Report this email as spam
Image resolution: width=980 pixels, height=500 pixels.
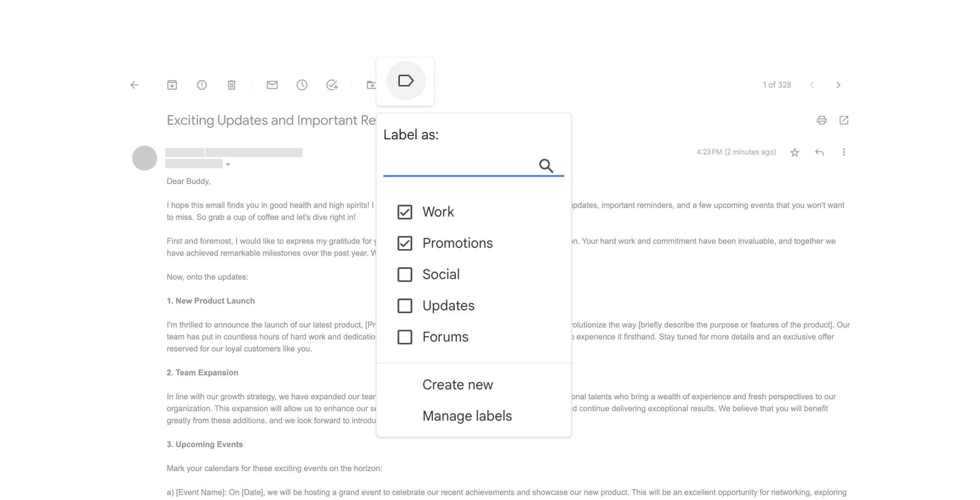pyautogui.click(x=202, y=85)
